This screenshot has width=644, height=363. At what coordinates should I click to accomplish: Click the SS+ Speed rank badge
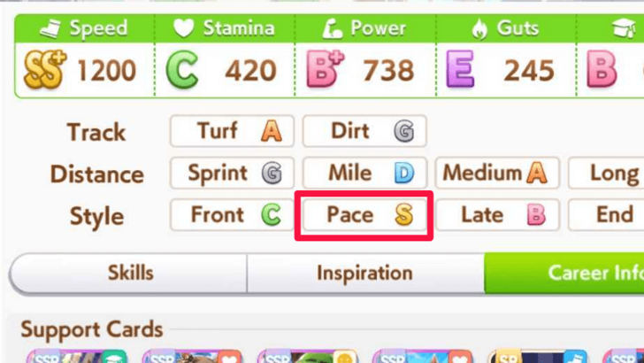45,70
